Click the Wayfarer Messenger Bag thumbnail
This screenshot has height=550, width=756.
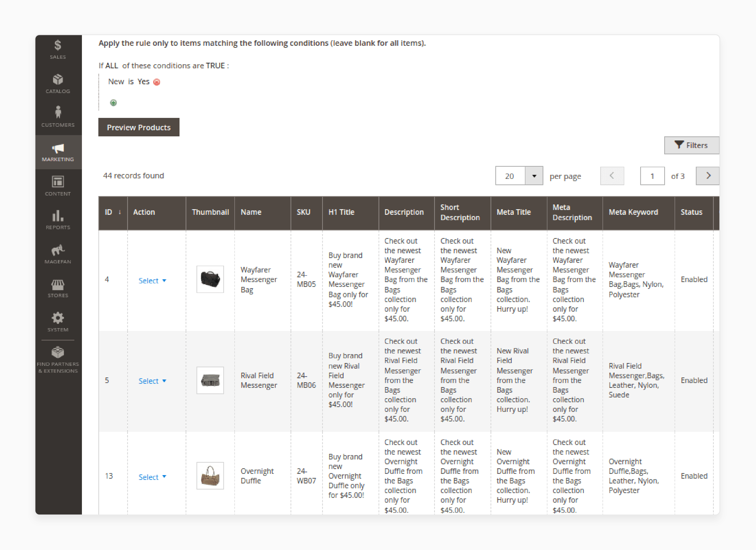[210, 280]
